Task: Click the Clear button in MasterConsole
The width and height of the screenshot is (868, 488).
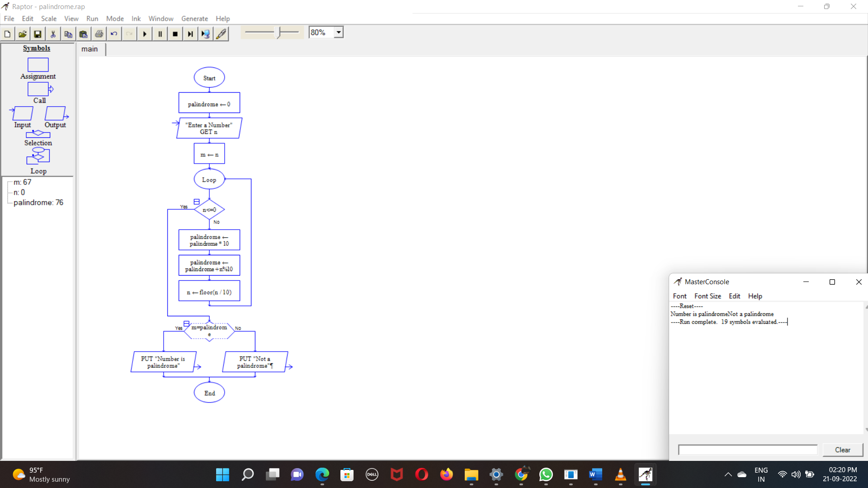Action: click(842, 450)
